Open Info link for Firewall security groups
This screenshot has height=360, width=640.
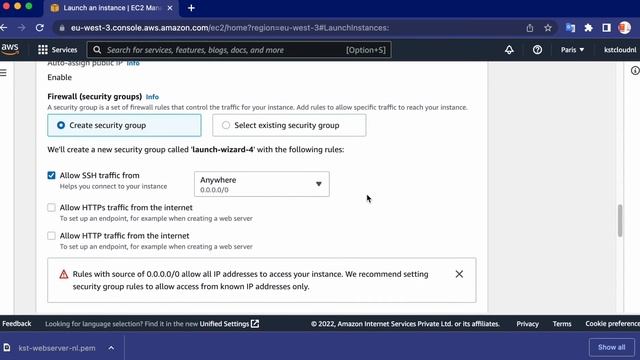pos(152,97)
